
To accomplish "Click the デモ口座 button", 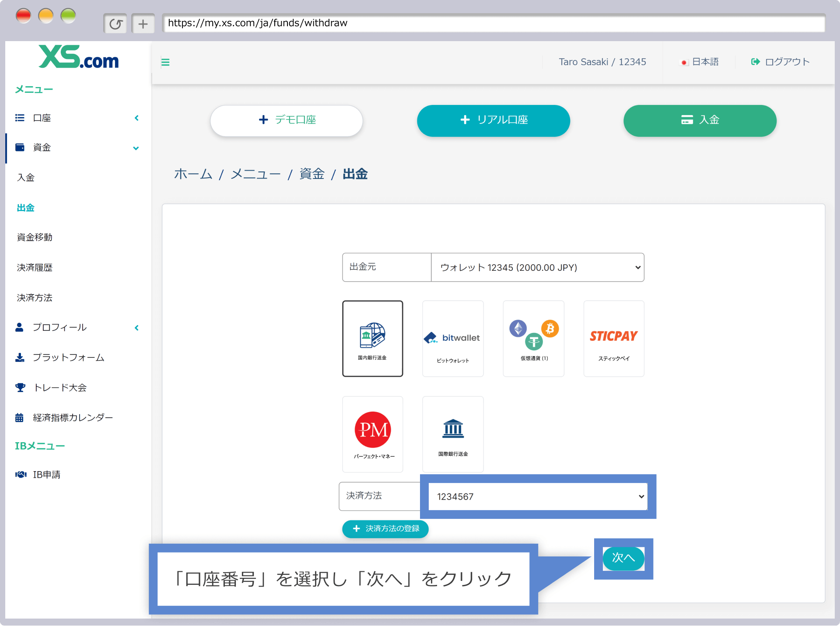I will (287, 120).
